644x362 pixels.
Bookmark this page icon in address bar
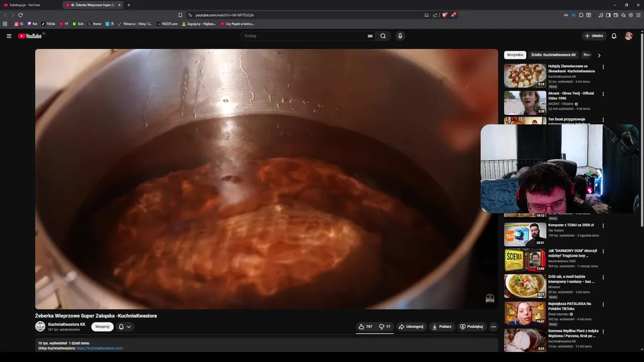pyautogui.click(x=180, y=15)
